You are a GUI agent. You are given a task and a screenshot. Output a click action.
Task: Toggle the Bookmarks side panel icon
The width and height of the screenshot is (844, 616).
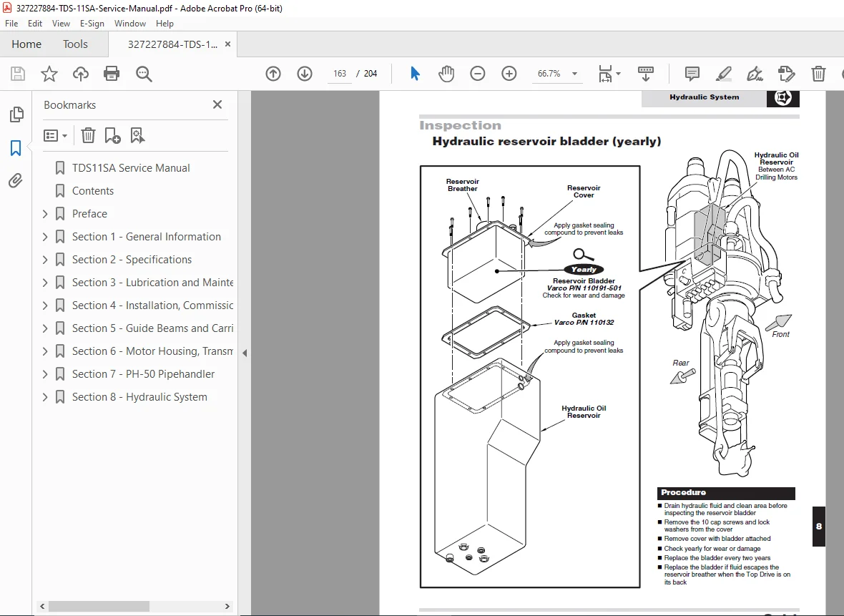[x=16, y=147]
